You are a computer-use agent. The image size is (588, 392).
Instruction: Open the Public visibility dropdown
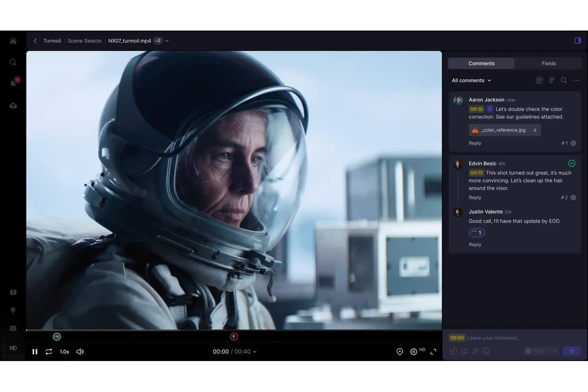(x=541, y=351)
